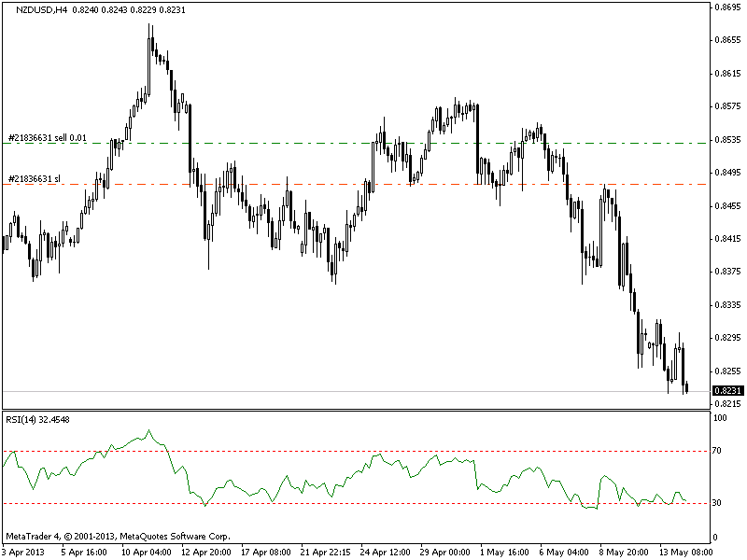747x560 pixels.
Task: Click the MetaTrader 4 copyright text
Action: point(118,537)
